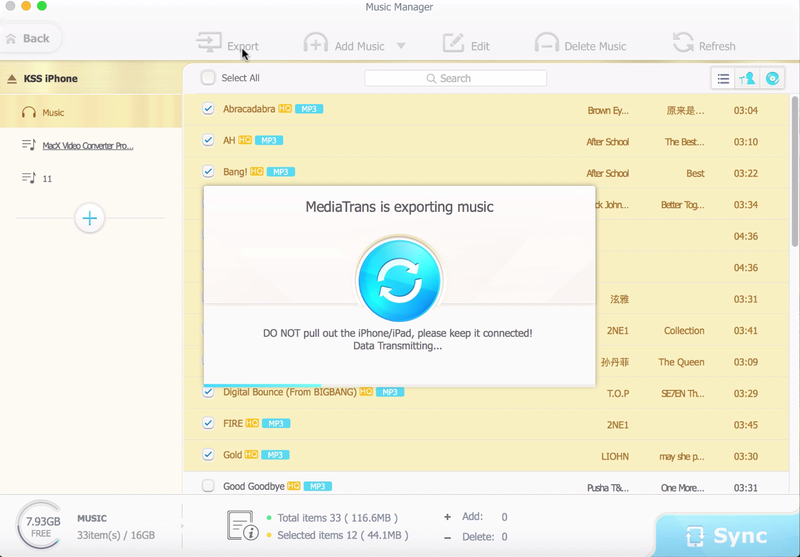Select Music in the sidebar
Image resolution: width=800 pixels, height=557 pixels.
point(91,112)
